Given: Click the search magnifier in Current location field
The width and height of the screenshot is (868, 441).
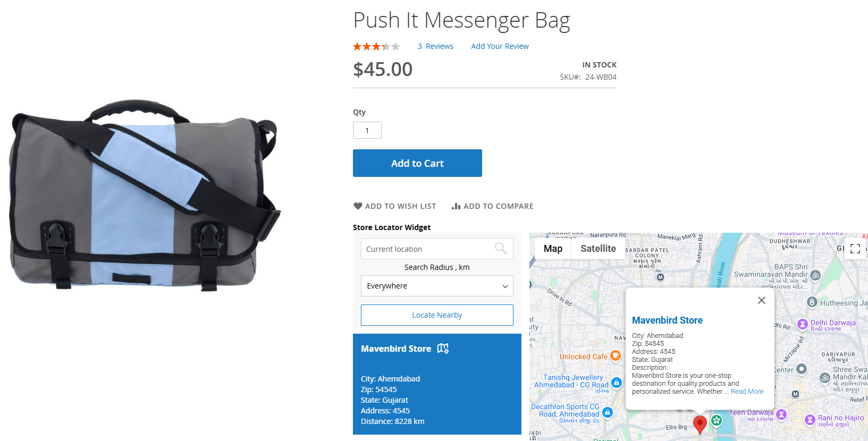Looking at the screenshot, I should tap(500, 248).
